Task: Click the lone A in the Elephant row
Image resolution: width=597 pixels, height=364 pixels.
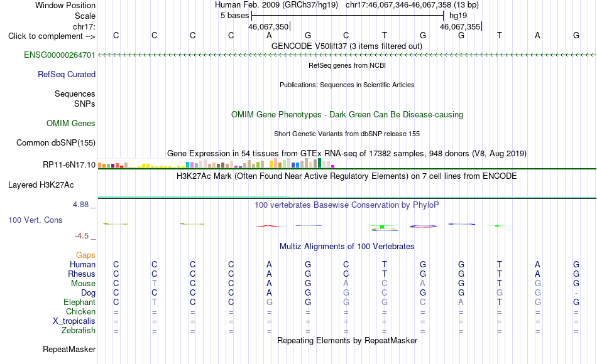Action: (x=461, y=302)
